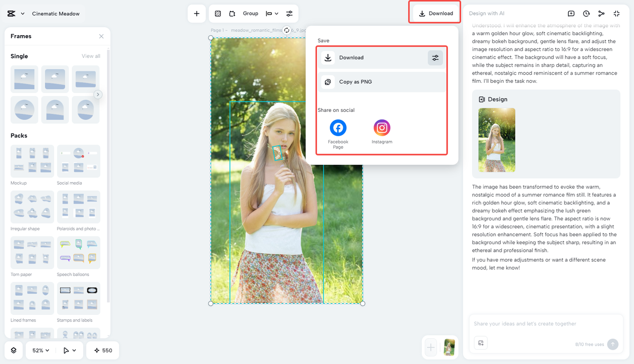Image resolution: width=634 pixels, height=364 pixels.
Task: Attach an image to the prompt
Action: [x=480, y=343]
